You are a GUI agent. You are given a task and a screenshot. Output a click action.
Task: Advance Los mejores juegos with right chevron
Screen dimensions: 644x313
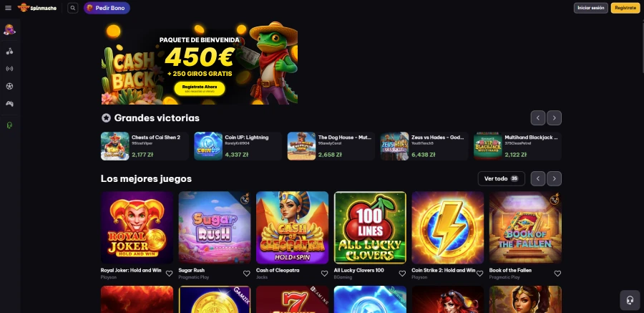554,178
